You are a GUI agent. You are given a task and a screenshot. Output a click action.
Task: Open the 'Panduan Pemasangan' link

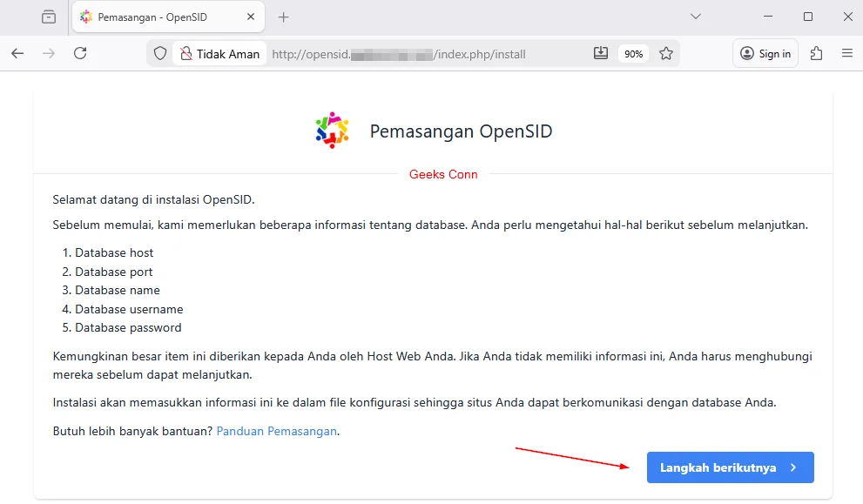pos(276,431)
